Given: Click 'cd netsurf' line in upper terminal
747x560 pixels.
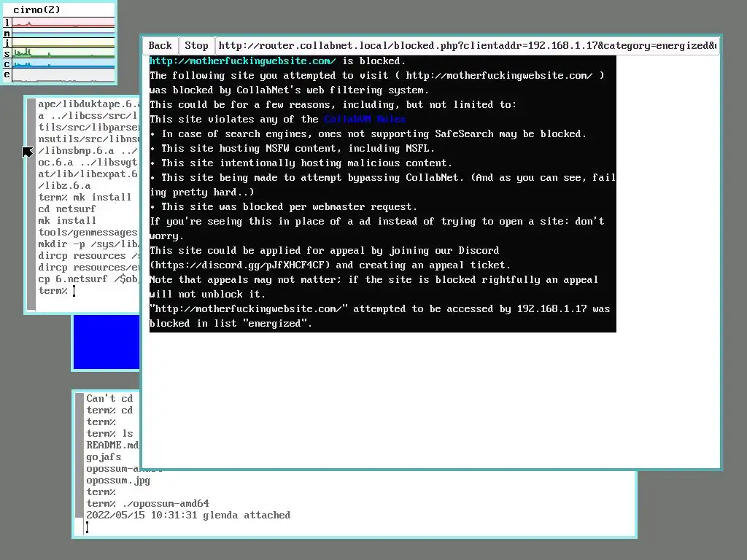Looking at the screenshot, I should tap(66, 209).
